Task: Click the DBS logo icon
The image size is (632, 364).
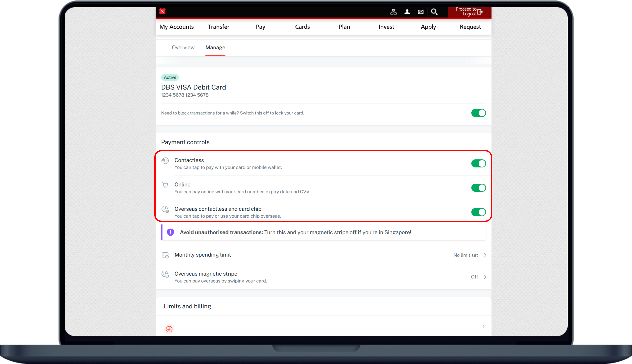Action: pyautogui.click(x=162, y=11)
